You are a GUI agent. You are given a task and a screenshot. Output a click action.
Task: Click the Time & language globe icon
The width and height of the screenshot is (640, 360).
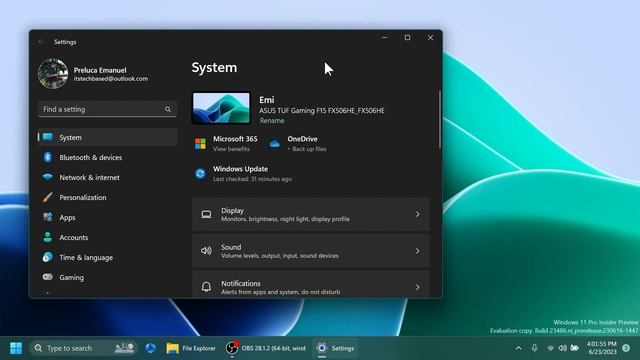tap(48, 257)
